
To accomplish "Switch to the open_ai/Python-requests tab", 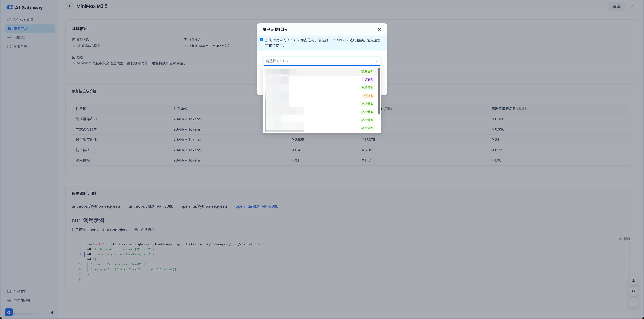I will pos(204,206).
